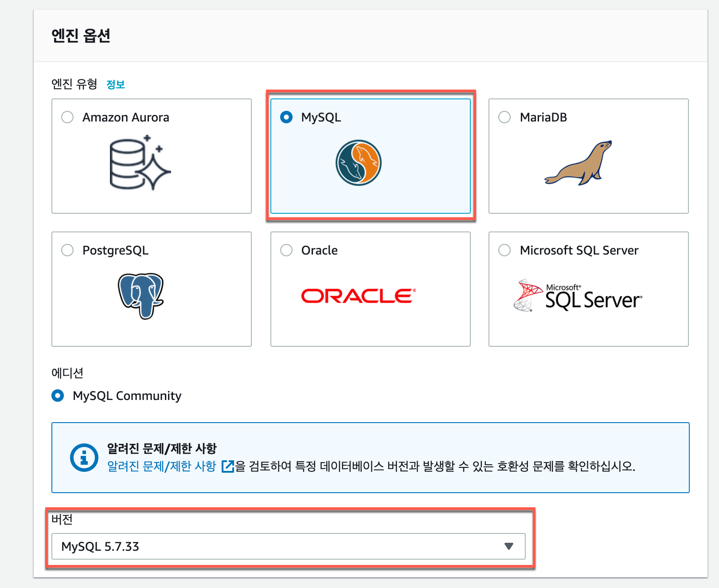Select the PostgreSQL radio button
This screenshot has width=719, height=588.
67,250
